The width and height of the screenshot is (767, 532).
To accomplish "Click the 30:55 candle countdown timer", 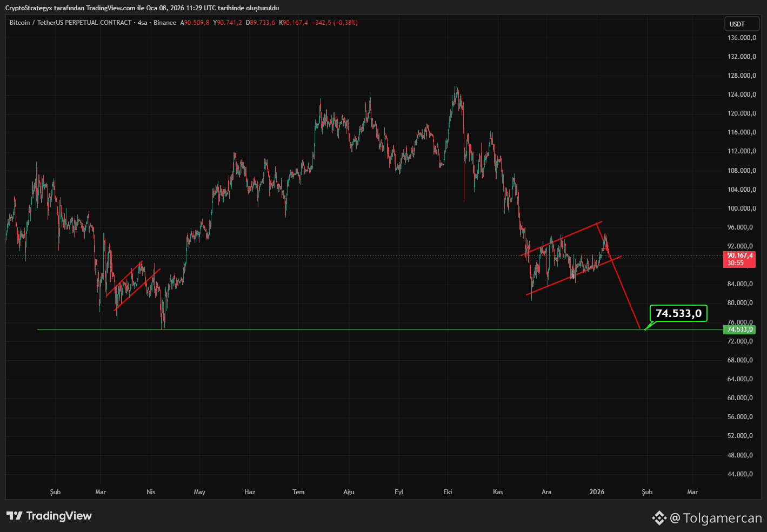I will point(736,263).
